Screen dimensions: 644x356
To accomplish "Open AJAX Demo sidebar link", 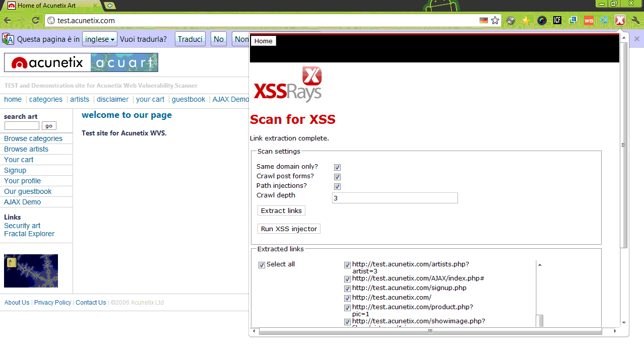I will click(x=23, y=202).
